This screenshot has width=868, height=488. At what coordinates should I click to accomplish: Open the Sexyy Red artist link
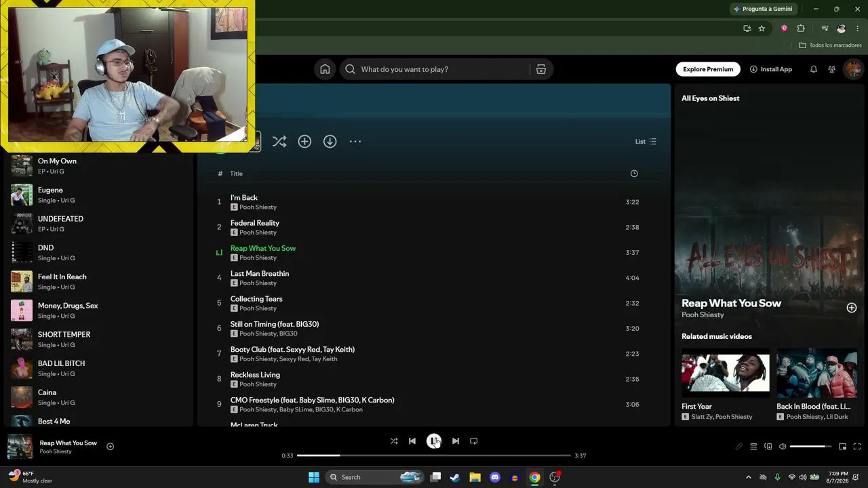(294, 359)
